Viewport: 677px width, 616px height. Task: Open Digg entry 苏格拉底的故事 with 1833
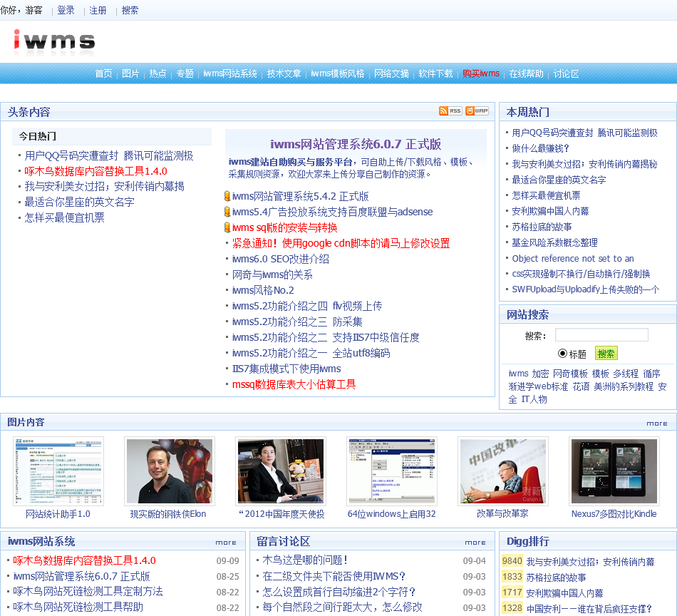point(556,577)
